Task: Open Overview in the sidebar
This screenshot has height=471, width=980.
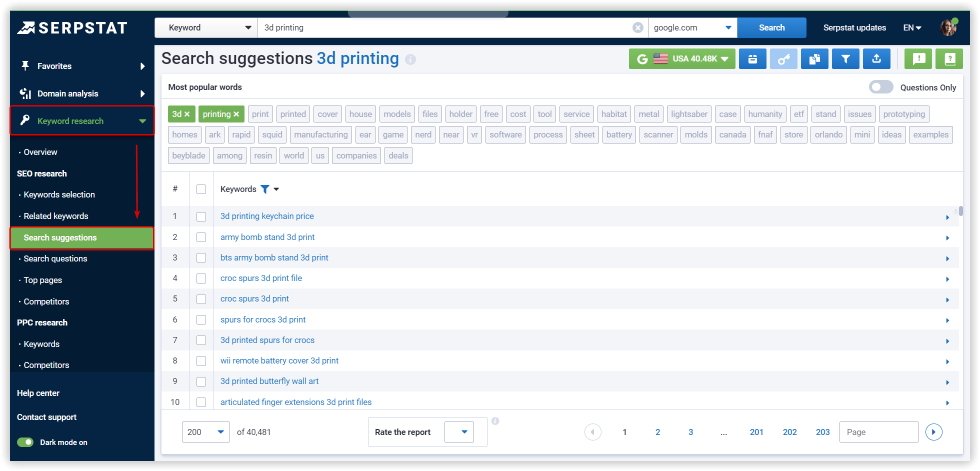Action: coord(40,152)
